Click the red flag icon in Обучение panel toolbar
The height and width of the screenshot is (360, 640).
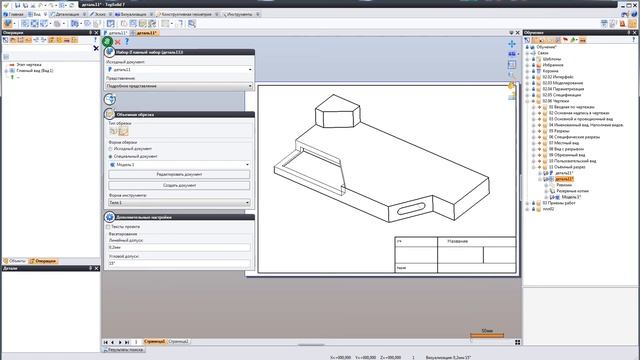[x=565, y=40]
